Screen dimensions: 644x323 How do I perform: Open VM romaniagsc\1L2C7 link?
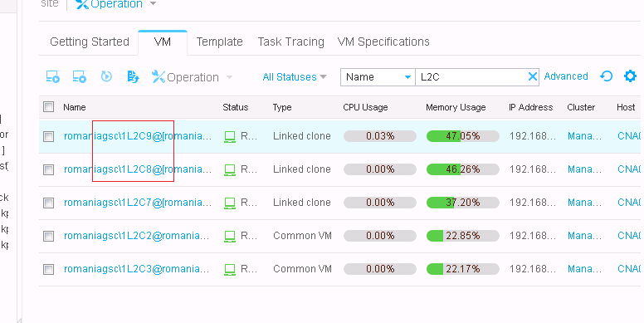(138, 203)
